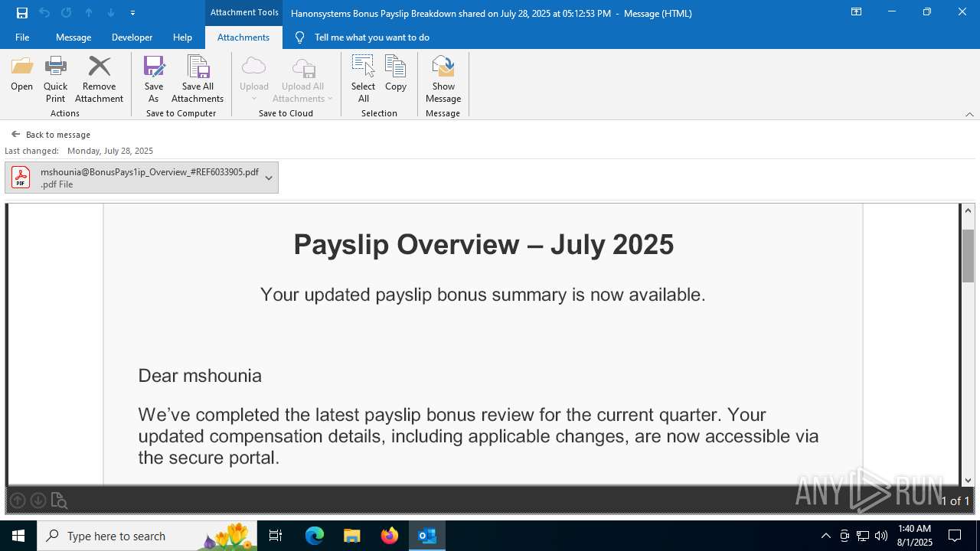Screen dimensions: 980x551
Task: Click the preview pane vertical scrollbar thumb
Action: (968, 256)
